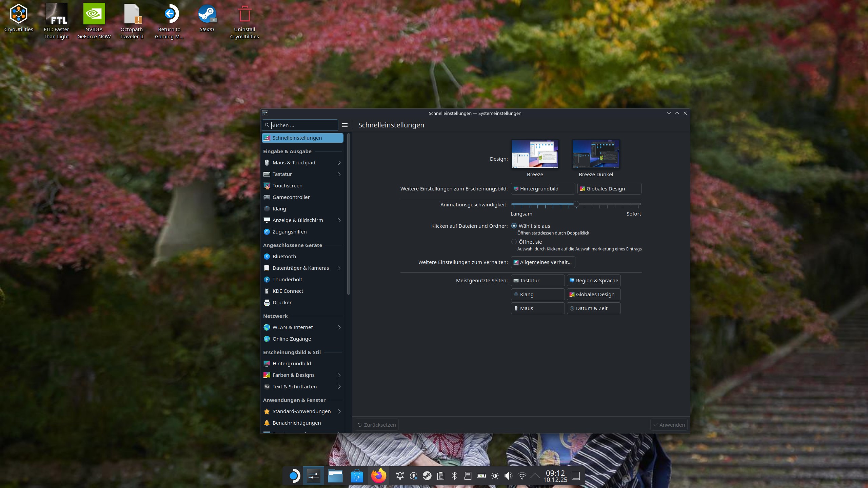Click the clipboard tray icon
This screenshot has width=868, height=488.
(x=441, y=476)
